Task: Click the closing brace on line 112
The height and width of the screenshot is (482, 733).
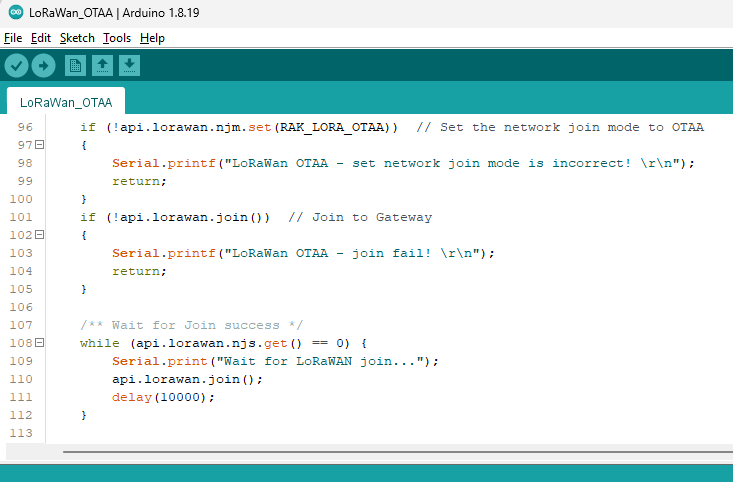Action: 84,415
